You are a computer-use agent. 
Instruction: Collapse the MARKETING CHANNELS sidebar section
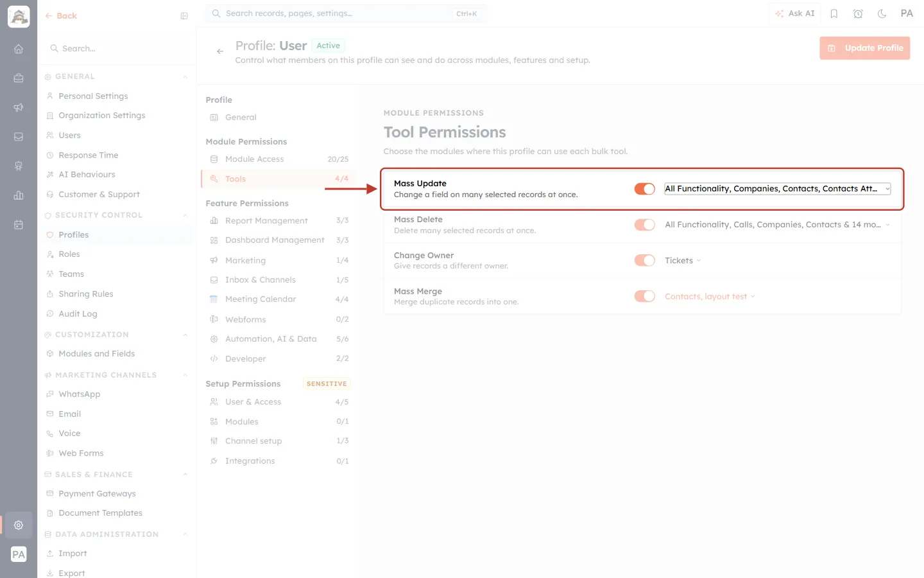pyautogui.click(x=185, y=376)
